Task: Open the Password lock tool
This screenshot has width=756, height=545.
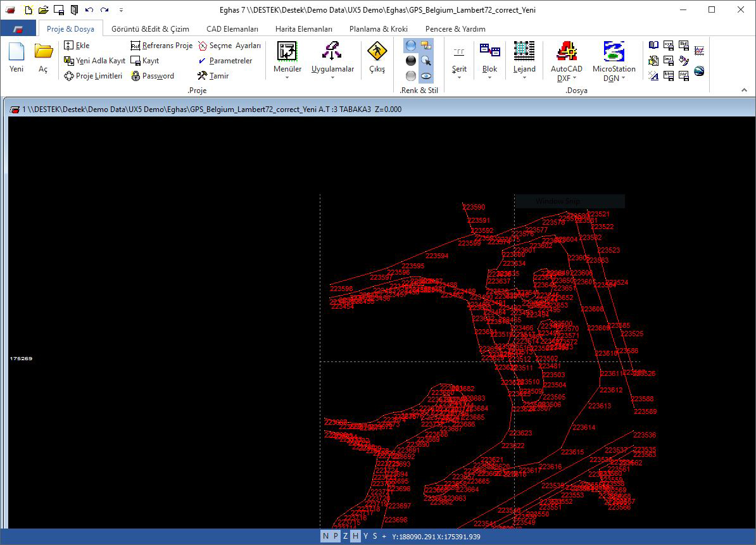Action: click(153, 76)
